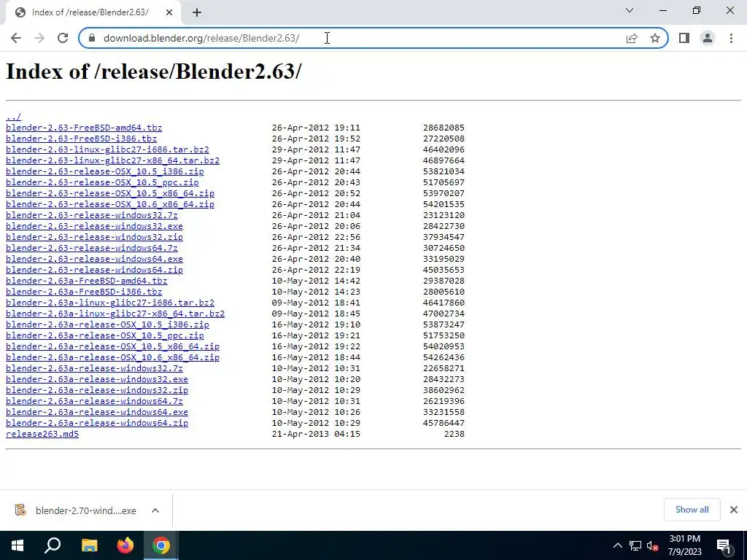Download blender-2.63-FreeBSD-amd64.tbz
Image resolution: width=747 pixels, height=560 pixels.
point(84,128)
